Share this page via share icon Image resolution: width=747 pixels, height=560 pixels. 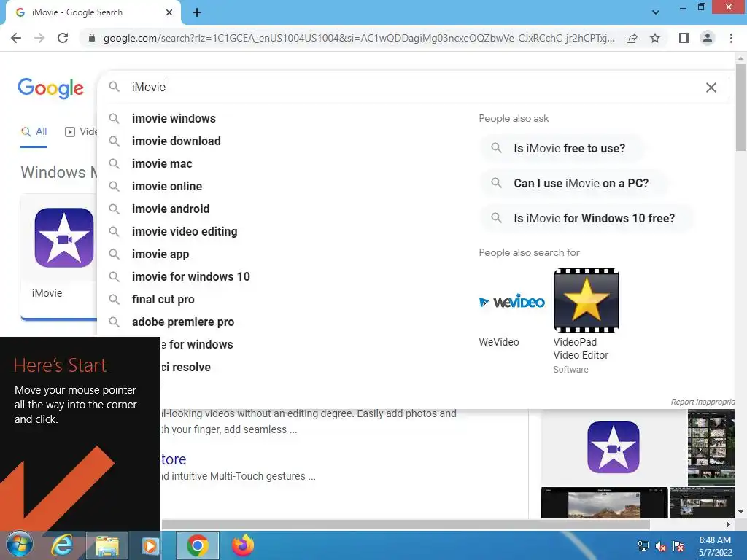point(632,38)
